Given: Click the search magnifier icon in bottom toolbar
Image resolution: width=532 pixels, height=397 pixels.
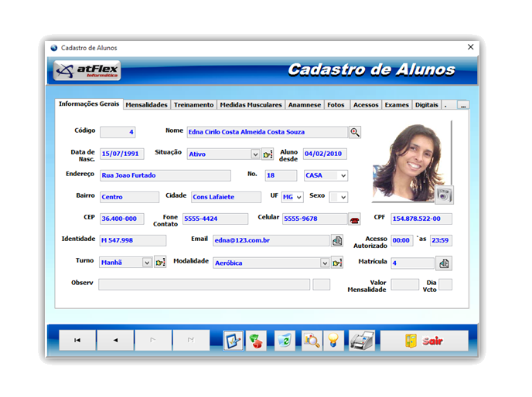Looking at the screenshot, I should pos(311,341).
